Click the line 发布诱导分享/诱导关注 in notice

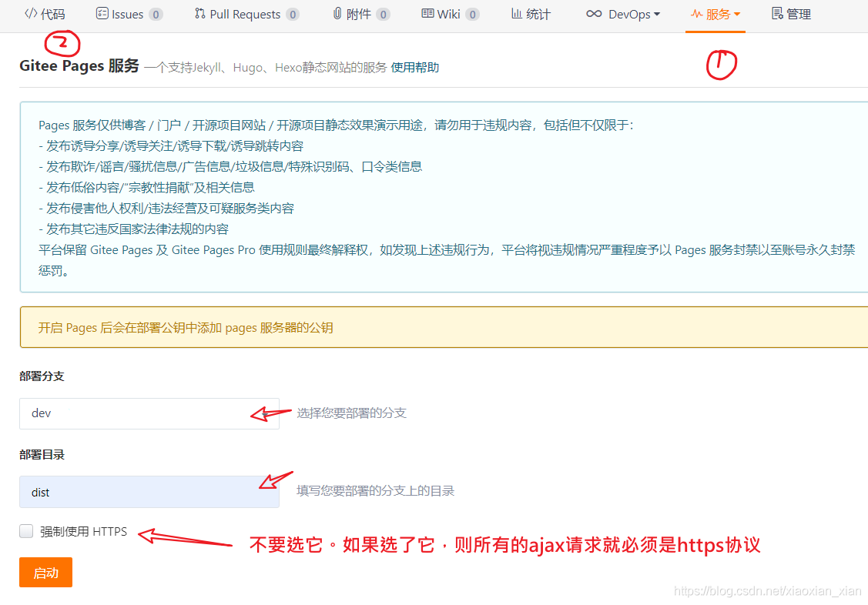coord(171,146)
